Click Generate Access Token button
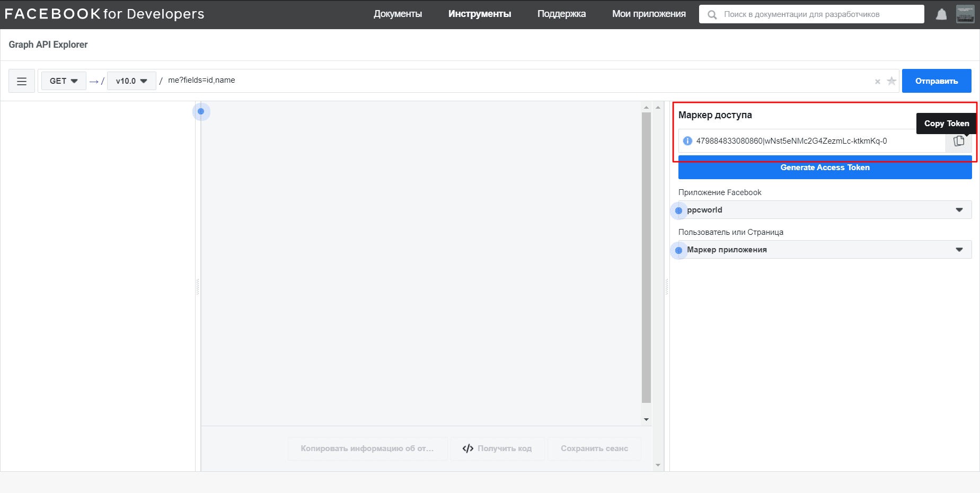Screen dimensions: 980x493 [825, 168]
